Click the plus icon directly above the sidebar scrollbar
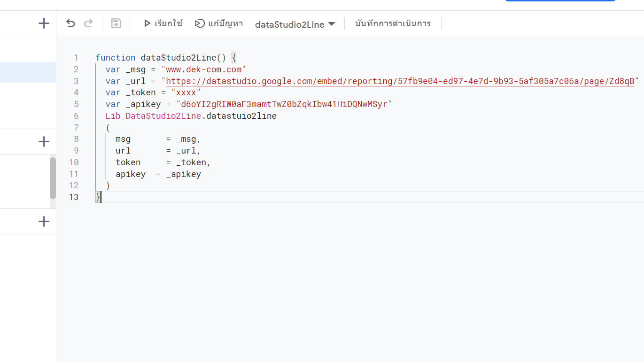Image resolution: width=644 pixels, height=362 pixels. click(44, 141)
